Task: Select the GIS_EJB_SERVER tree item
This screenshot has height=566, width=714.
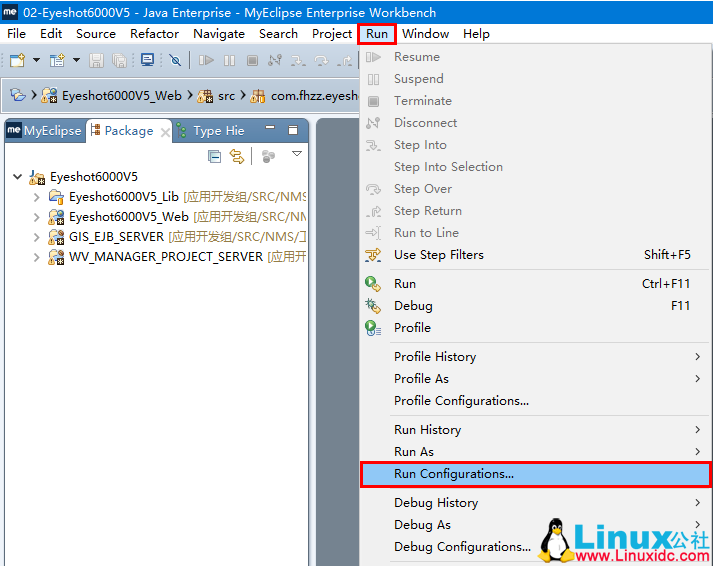Action: click(x=177, y=237)
